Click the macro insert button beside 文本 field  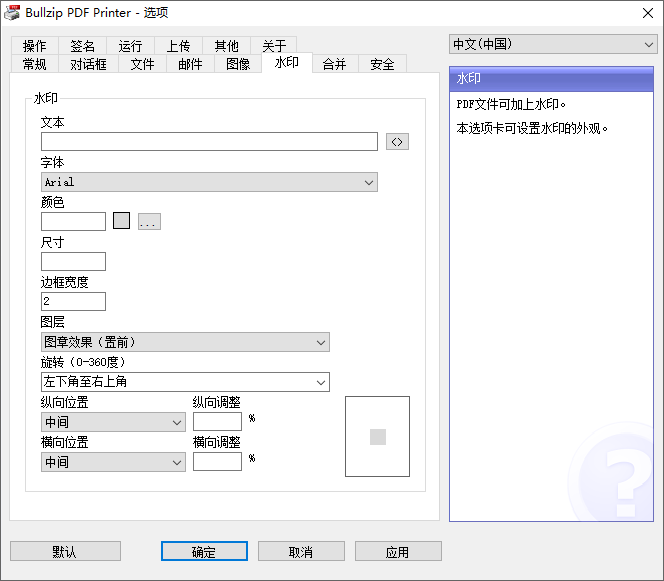[397, 141]
